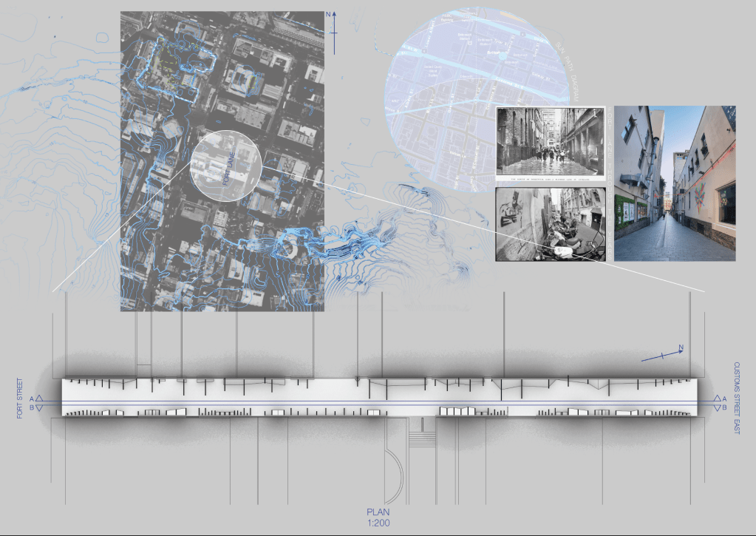Open the black-and-white motorbikes lane photo

click(551, 224)
